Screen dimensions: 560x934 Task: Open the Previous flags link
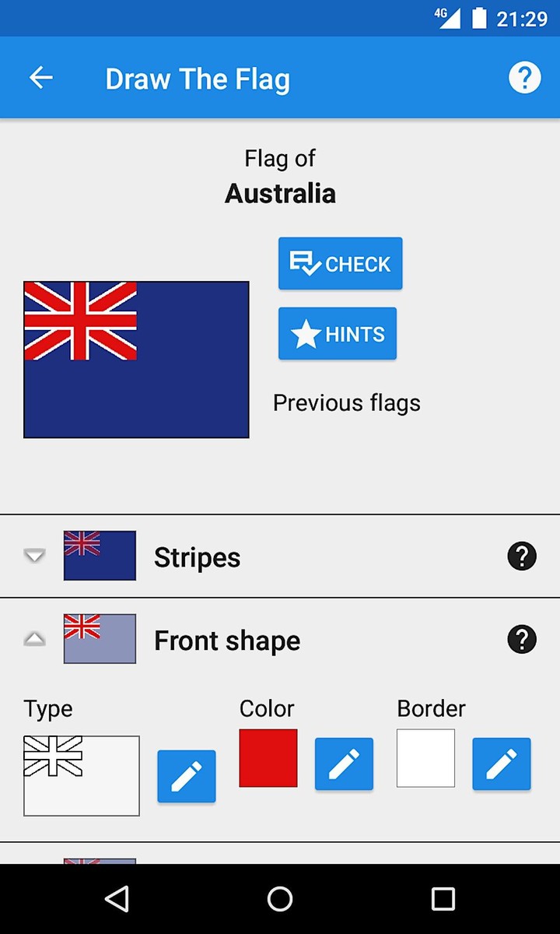coord(346,403)
